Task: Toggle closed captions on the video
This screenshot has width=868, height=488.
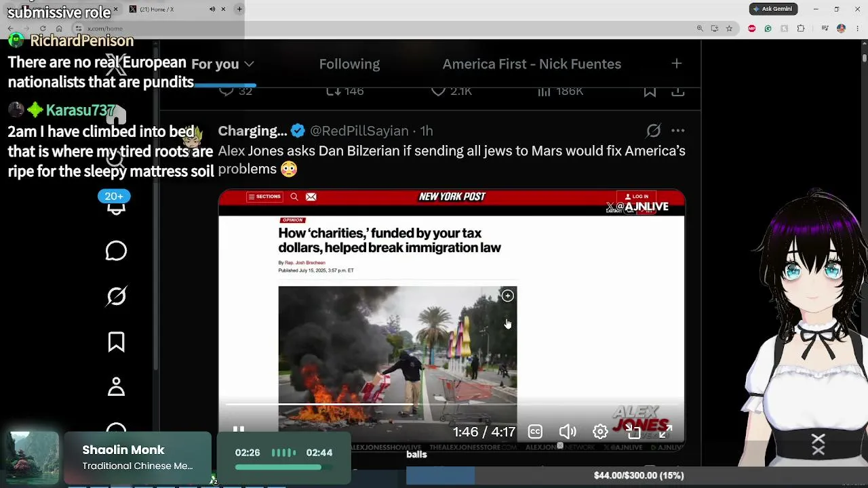Action: 535,432
